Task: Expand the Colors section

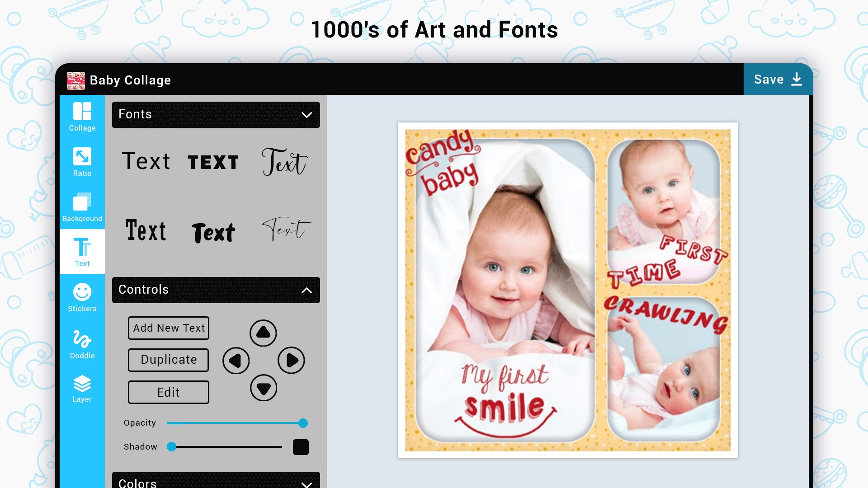Action: [307, 483]
